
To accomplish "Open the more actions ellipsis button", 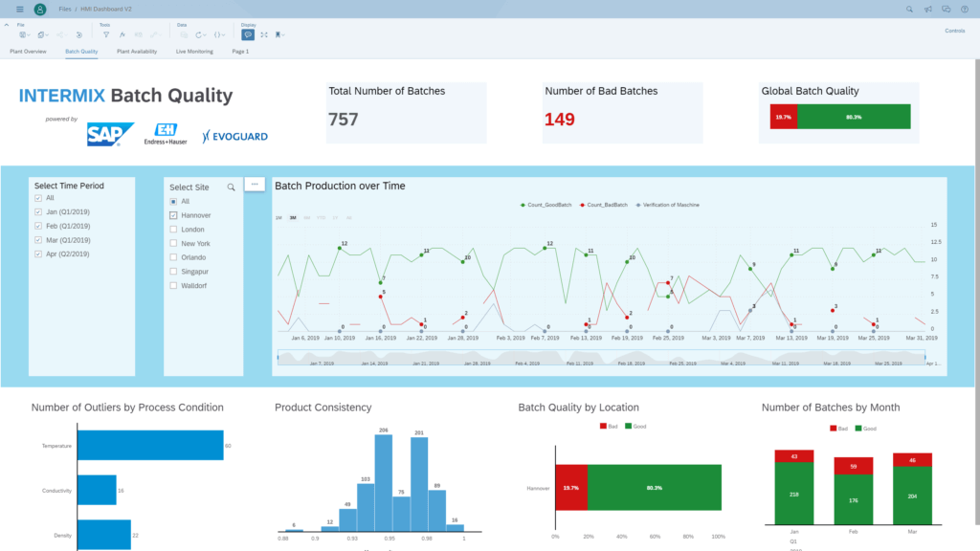I will point(255,185).
